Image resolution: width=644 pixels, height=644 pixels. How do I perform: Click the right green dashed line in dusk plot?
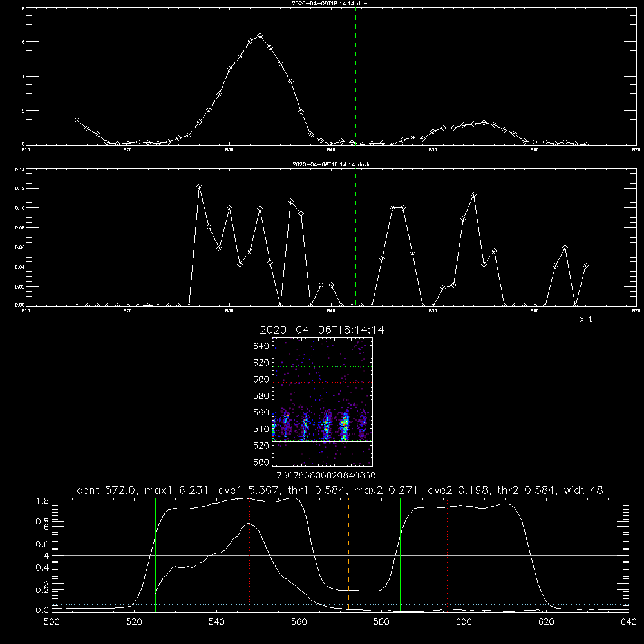[355, 236]
